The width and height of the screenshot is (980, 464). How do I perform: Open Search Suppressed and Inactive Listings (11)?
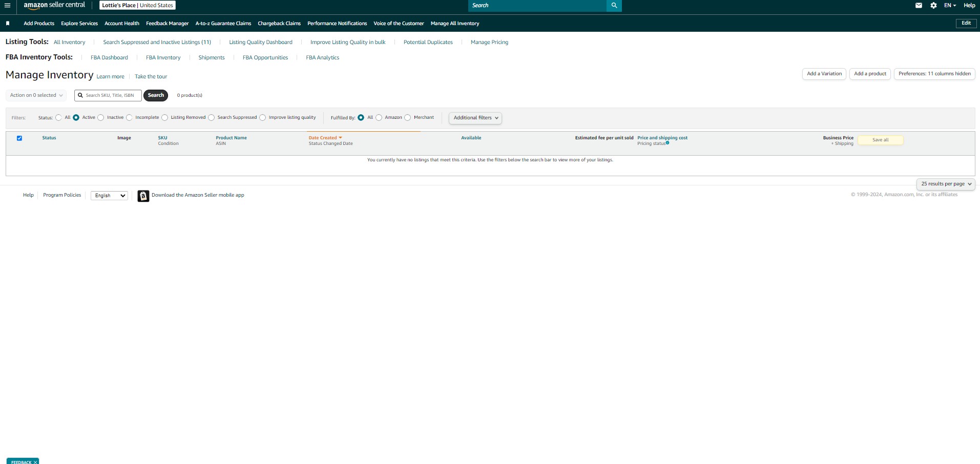click(x=157, y=43)
